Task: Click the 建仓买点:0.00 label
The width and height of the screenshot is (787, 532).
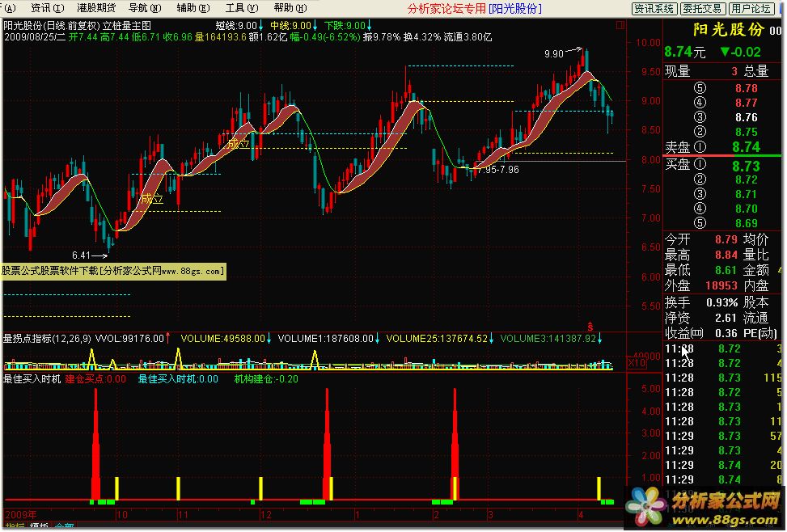Action: pos(95,379)
